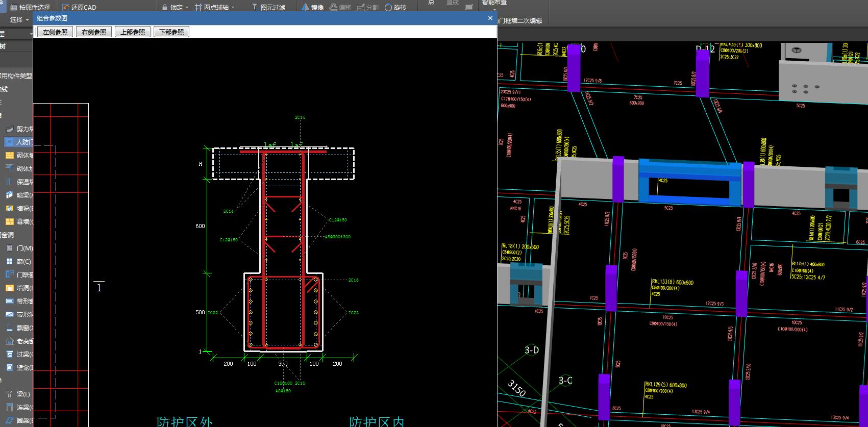Click the RL18(1) 200x500 annotation
Viewport: 868px width, 427px height.
(x=520, y=247)
